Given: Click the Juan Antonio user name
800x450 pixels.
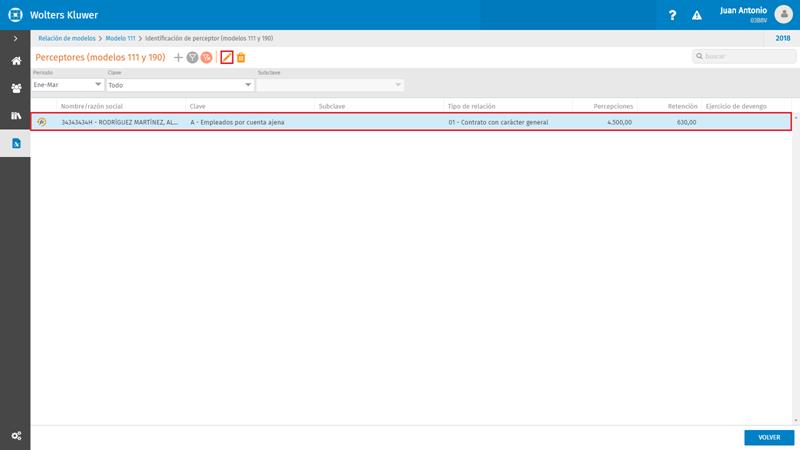Looking at the screenshot, I should pos(743,11).
